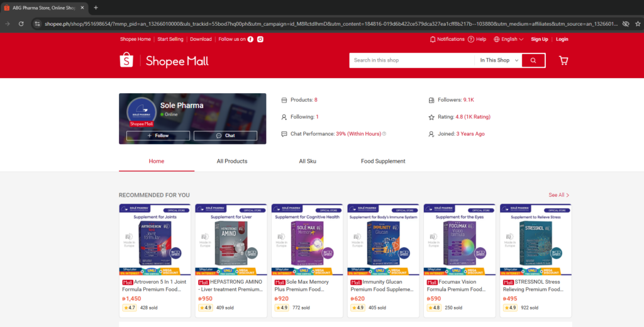The height and width of the screenshot is (327, 644).
Task: Click the Sole Pharma shop avatar
Action: pyautogui.click(x=142, y=111)
